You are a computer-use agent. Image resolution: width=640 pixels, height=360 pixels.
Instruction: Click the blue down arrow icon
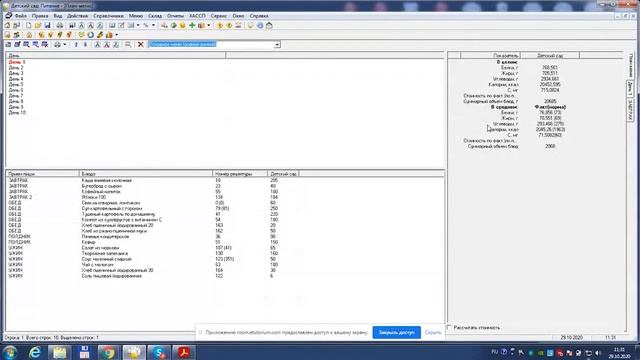coord(85,44)
